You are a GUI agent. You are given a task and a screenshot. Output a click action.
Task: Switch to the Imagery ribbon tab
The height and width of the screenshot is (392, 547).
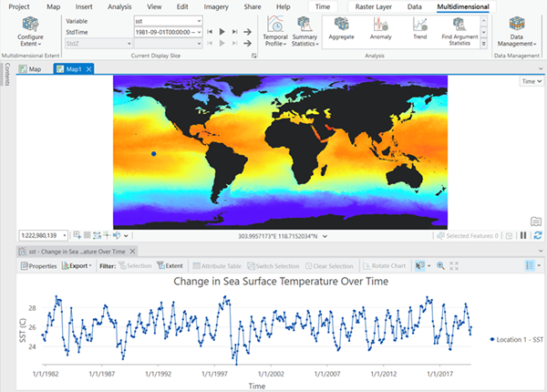tap(215, 6)
